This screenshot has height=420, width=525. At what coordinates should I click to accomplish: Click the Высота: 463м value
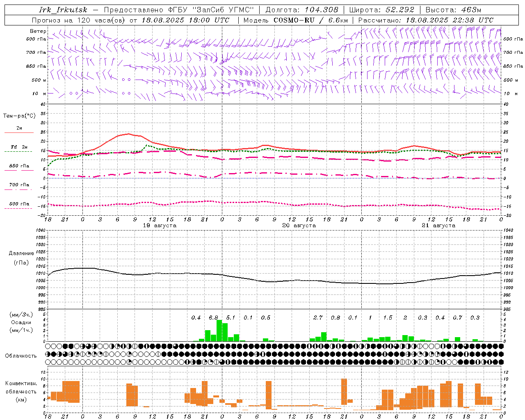click(x=453, y=10)
